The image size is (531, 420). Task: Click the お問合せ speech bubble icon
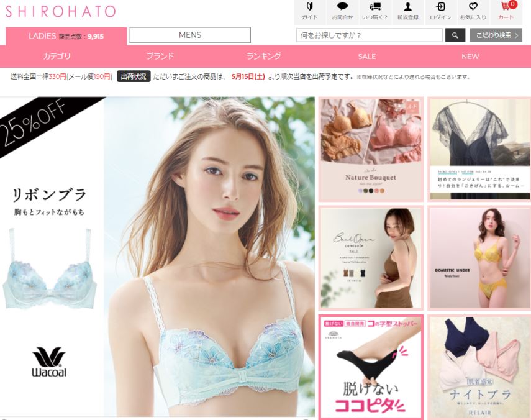342,12
